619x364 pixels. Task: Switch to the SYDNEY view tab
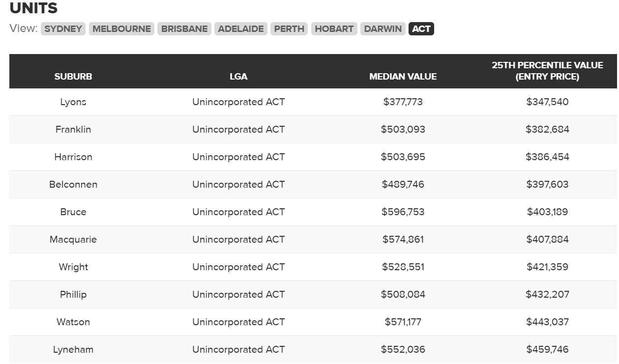tap(63, 28)
